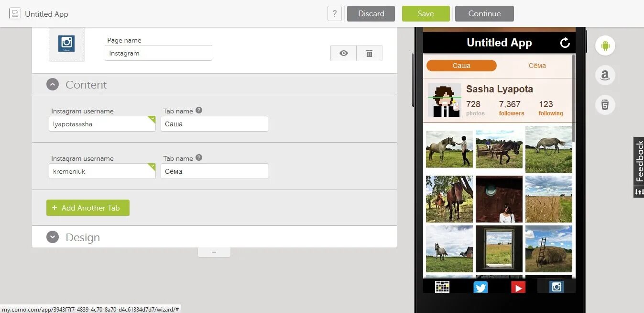644x313 pixels.
Task: Click the panel collapse handle below Design
Action: pos(214,252)
